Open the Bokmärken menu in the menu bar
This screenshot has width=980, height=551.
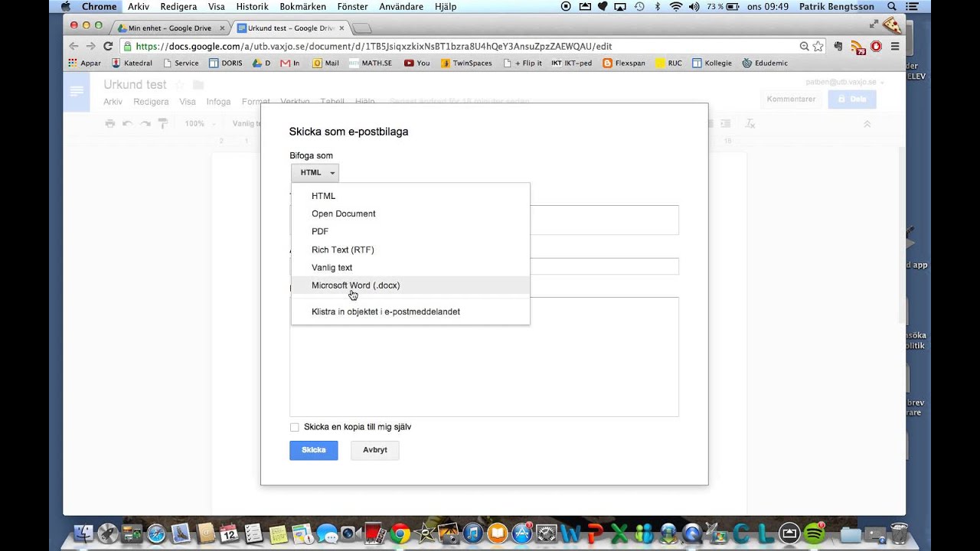pyautogui.click(x=303, y=7)
